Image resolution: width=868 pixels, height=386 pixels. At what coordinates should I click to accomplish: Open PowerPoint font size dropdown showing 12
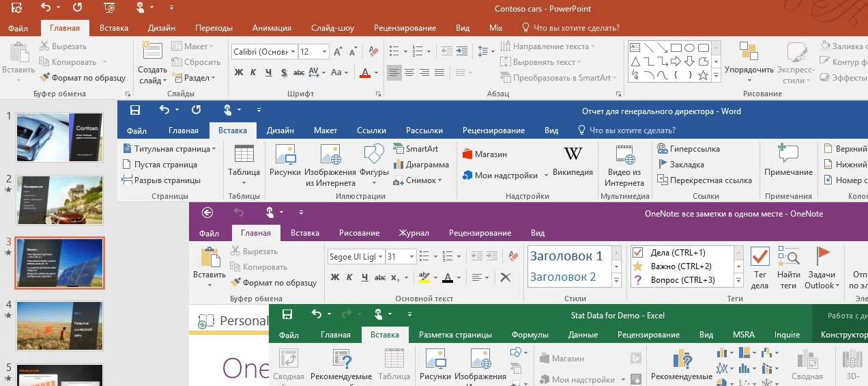point(325,52)
